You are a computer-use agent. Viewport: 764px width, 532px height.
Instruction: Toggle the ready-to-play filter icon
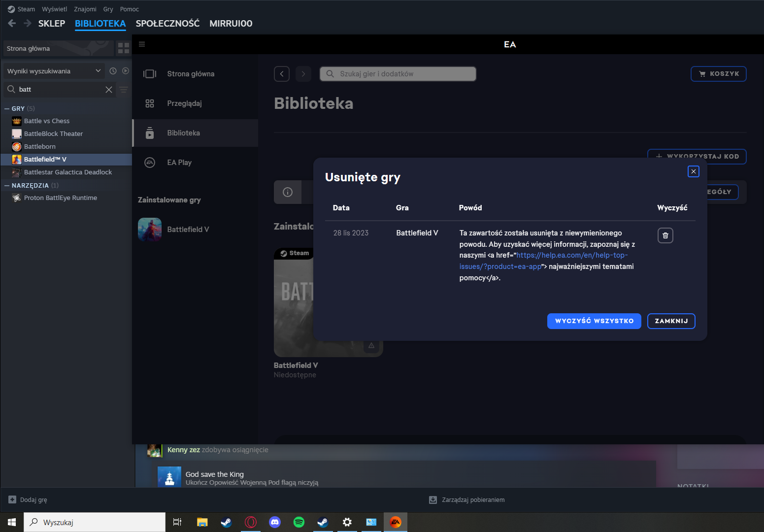tap(126, 71)
